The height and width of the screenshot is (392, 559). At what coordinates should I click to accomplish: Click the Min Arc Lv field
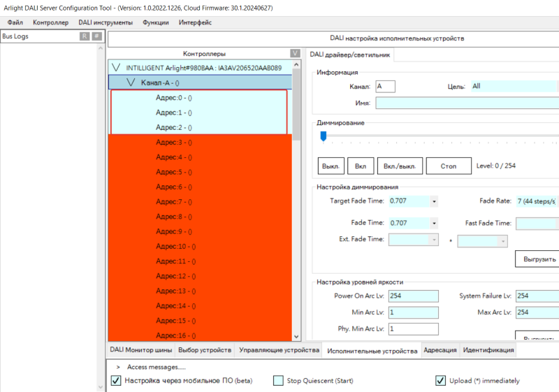414,312
